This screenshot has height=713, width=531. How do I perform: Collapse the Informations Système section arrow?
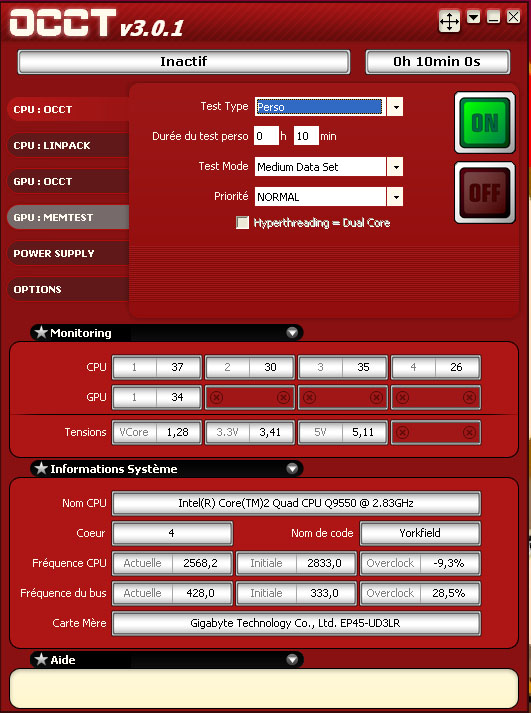[x=292, y=468]
